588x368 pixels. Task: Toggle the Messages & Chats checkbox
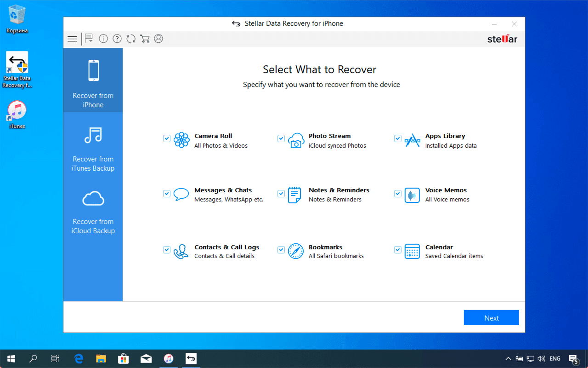coord(167,194)
